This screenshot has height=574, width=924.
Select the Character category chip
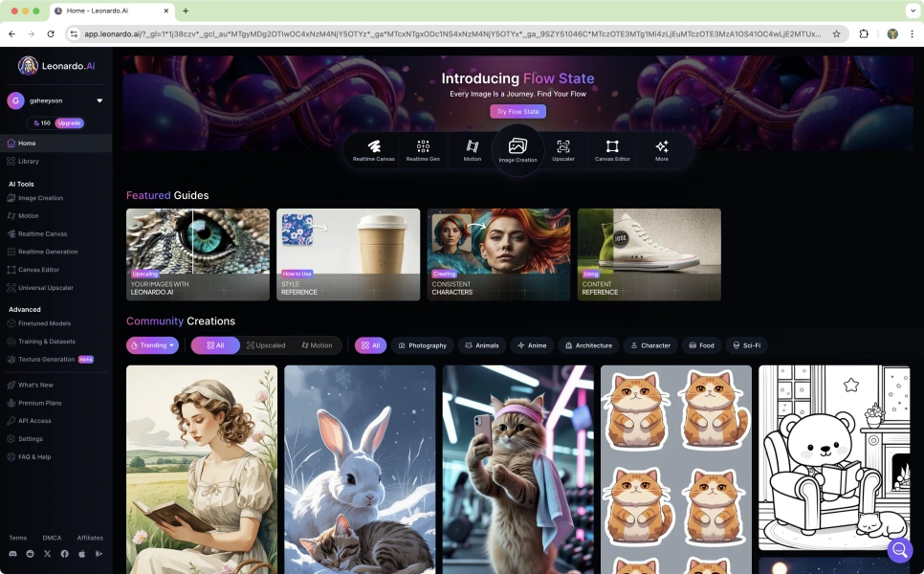click(650, 345)
